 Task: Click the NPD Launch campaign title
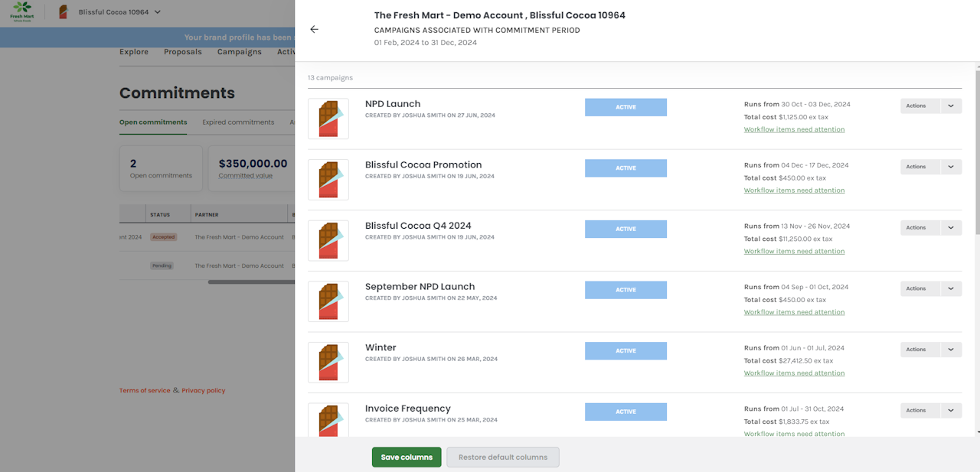click(393, 104)
